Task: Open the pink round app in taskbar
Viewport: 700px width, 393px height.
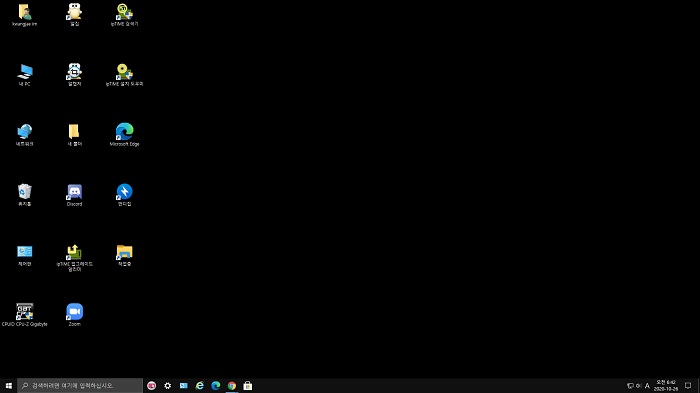Action: coord(151,385)
